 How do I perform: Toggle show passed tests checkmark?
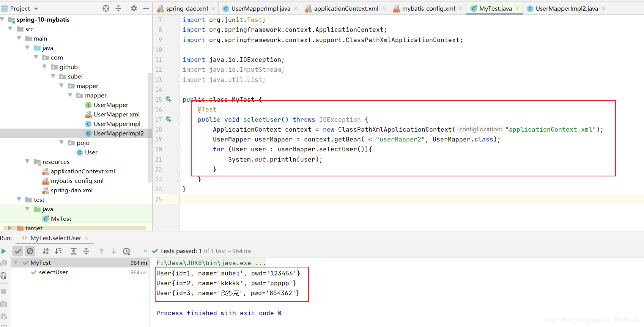pyautogui.click(x=18, y=251)
